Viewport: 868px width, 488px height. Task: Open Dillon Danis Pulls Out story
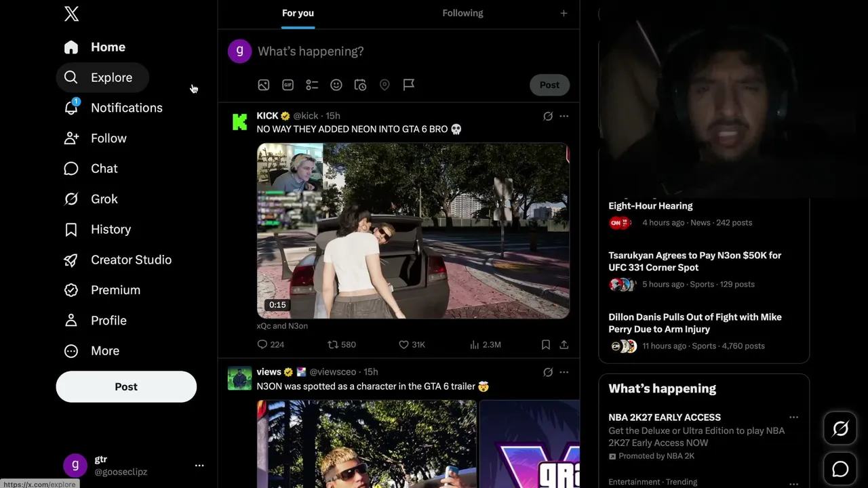point(704,331)
